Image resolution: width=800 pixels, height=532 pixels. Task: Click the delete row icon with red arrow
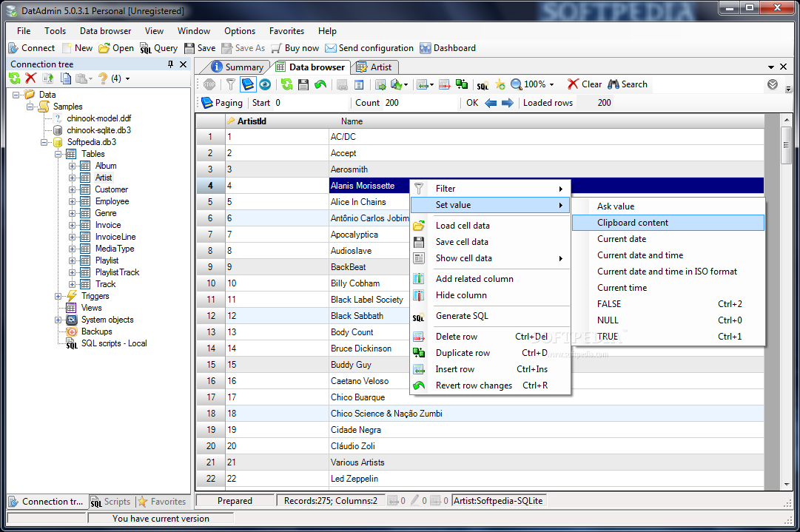[x=444, y=84]
